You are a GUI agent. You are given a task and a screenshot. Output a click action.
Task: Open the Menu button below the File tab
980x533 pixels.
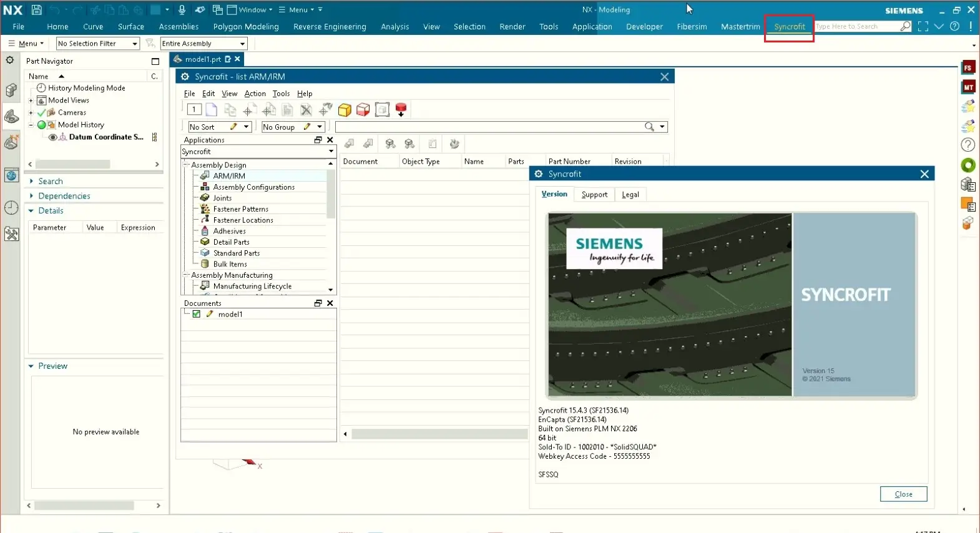26,44
